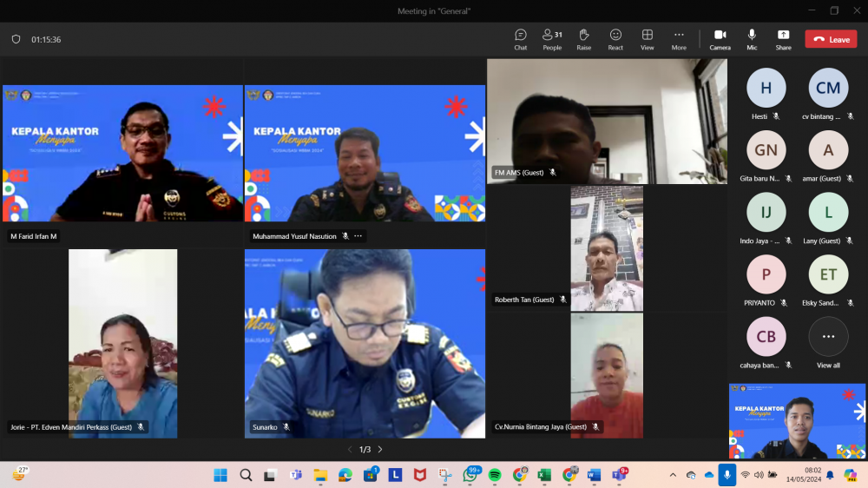The width and height of the screenshot is (868, 488).
Task: Show the People participant list
Action: (x=552, y=39)
